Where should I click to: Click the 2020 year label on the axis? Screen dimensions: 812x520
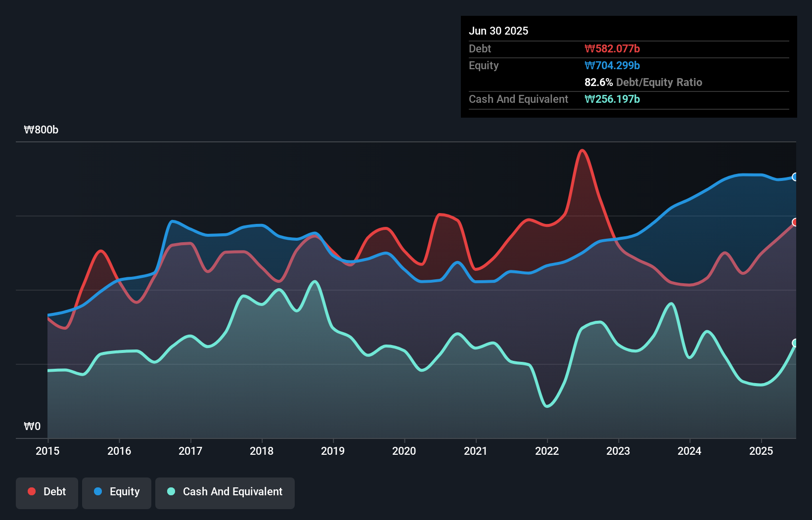[404, 451]
